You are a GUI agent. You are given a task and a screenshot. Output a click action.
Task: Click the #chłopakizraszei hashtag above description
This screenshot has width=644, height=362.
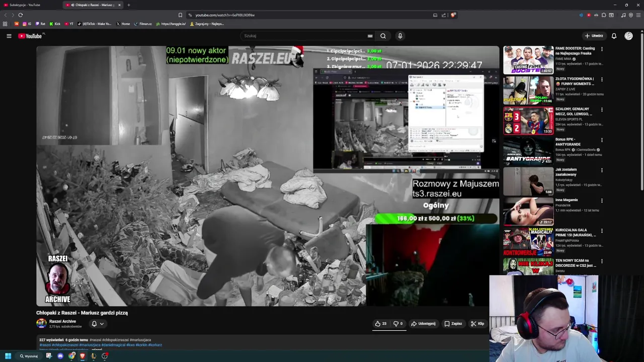pyautogui.click(x=115, y=340)
